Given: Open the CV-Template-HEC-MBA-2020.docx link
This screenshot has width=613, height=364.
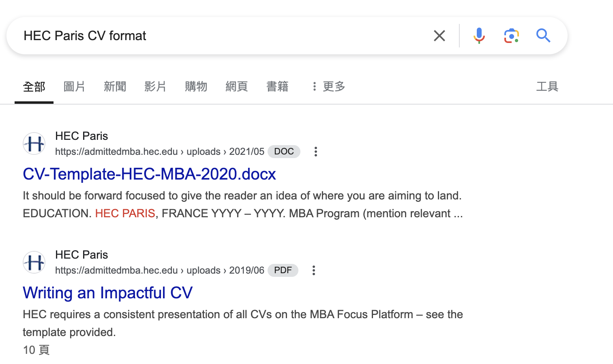Looking at the screenshot, I should click(149, 174).
